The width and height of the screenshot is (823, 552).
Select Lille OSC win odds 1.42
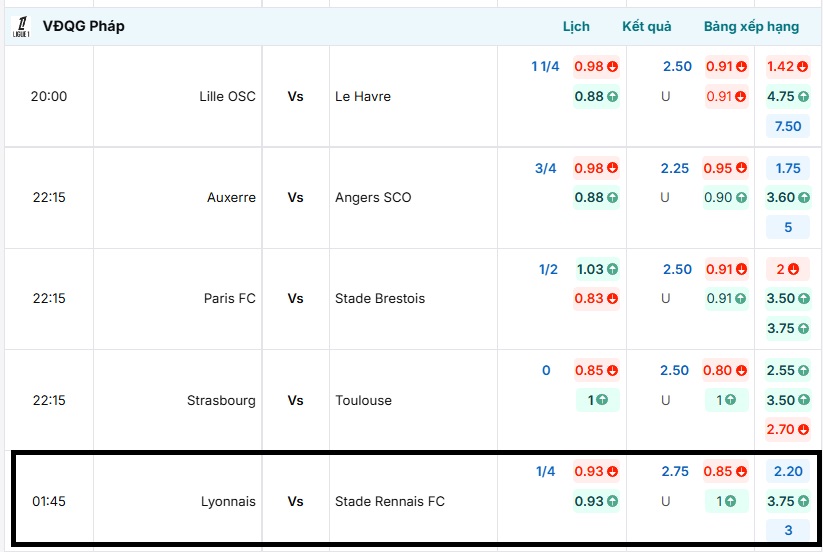pos(788,67)
